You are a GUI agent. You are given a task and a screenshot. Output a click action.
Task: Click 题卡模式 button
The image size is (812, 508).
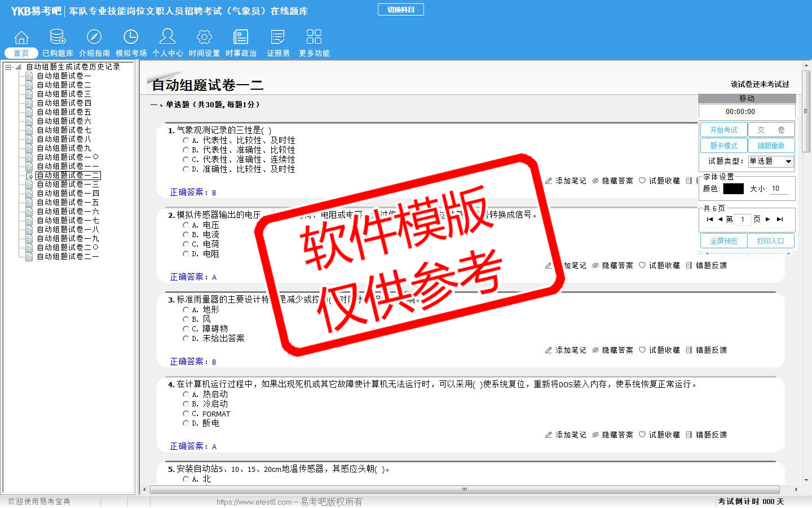pos(724,146)
